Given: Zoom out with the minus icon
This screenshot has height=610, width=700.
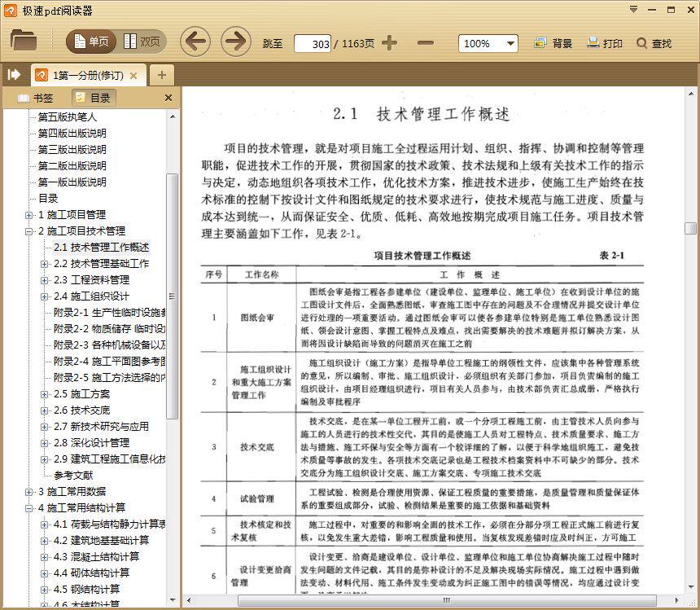Looking at the screenshot, I should [x=426, y=43].
